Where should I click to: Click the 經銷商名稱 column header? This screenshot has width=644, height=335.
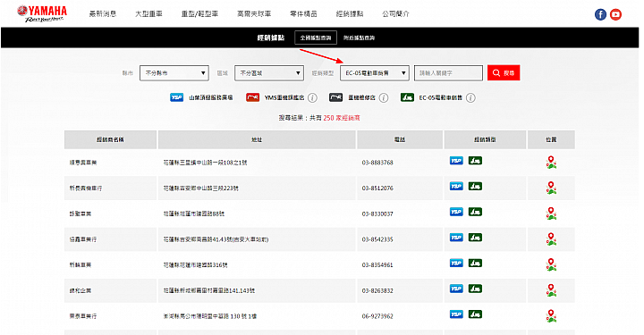[x=111, y=140]
